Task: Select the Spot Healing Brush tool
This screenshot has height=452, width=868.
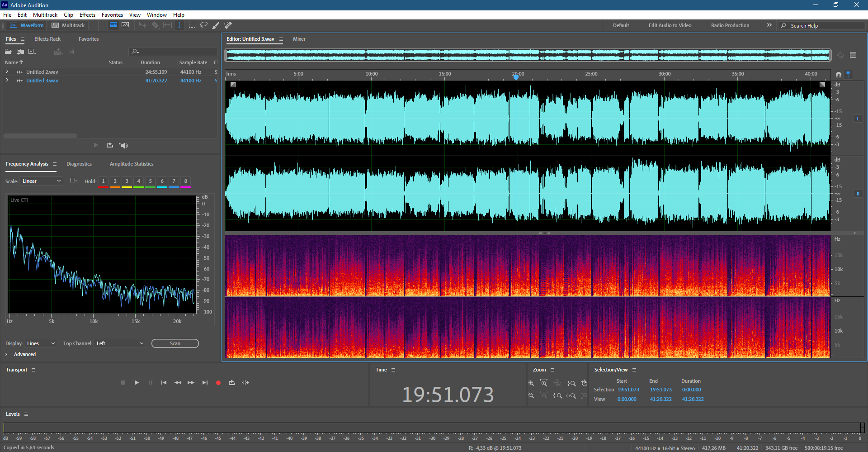Action: point(228,25)
